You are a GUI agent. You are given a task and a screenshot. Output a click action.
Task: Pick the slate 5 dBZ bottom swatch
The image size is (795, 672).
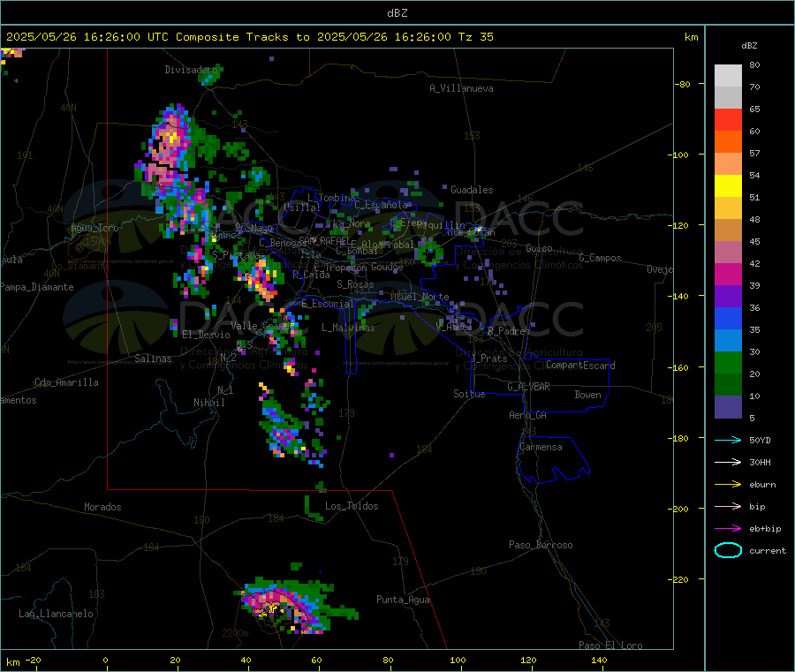pyautogui.click(x=728, y=407)
